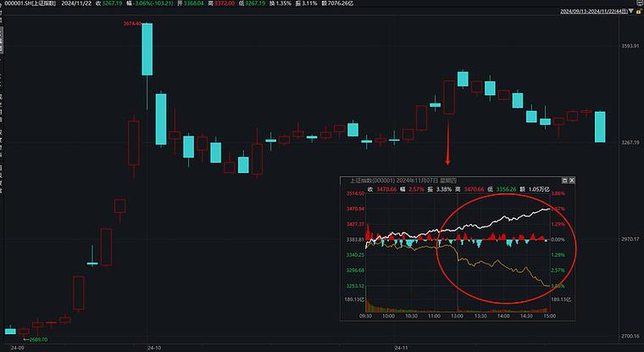Click the 2689.70 low price label

tap(38, 339)
